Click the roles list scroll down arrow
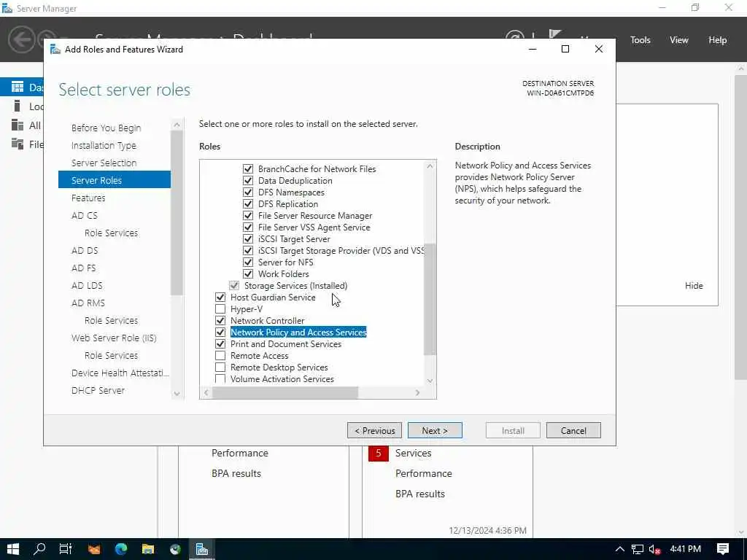The image size is (747, 560). click(x=430, y=381)
